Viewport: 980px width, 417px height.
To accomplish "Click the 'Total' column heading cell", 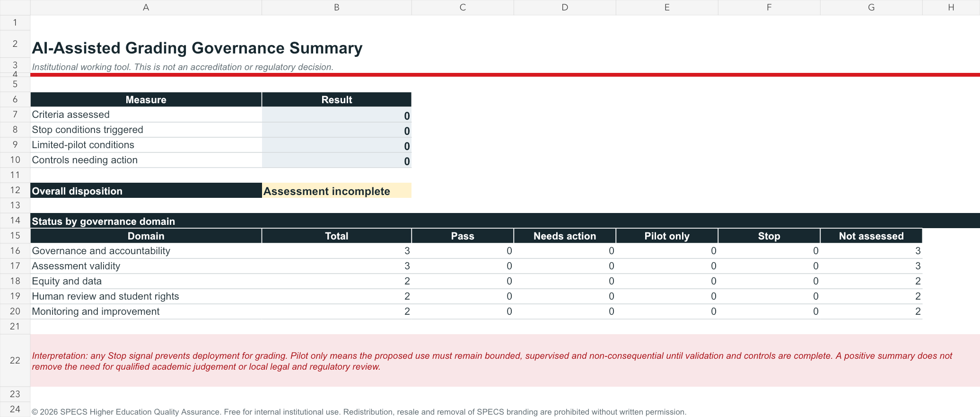I will pos(337,236).
